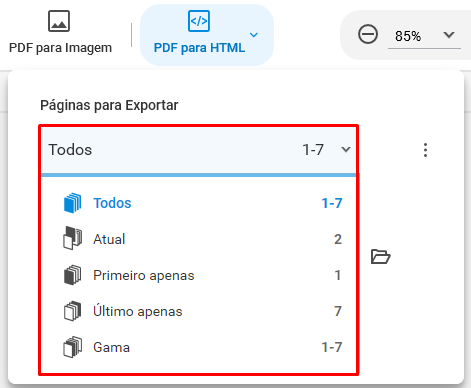Click the Gama range pages icon
The width and height of the screenshot is (471, 388).
point(72,347)
